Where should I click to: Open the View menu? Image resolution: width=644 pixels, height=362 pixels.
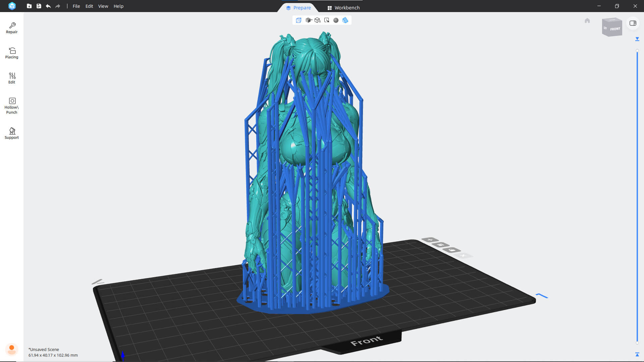tap(103, 6)
